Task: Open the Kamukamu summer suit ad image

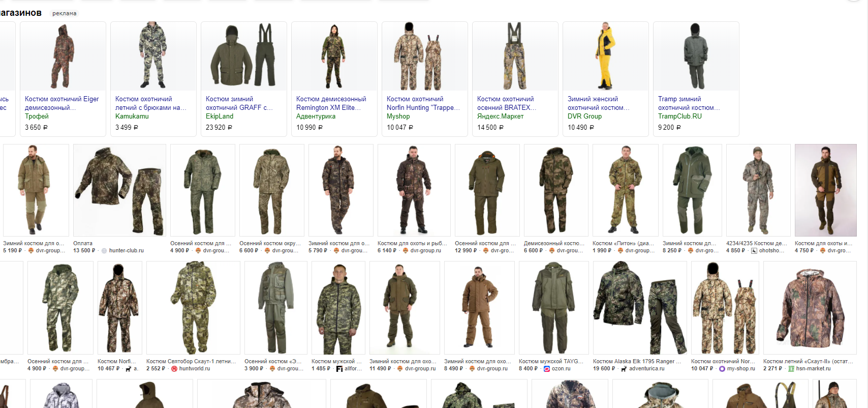Action: tap(153, 56)
